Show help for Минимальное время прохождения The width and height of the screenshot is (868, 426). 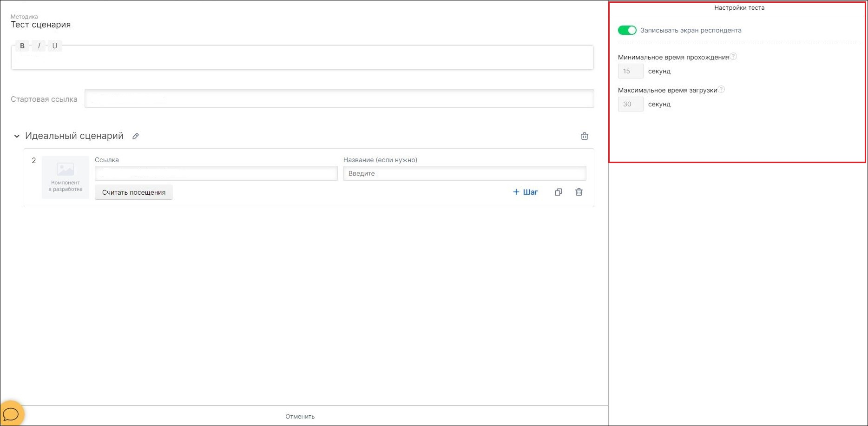click(x=733, y=57)
